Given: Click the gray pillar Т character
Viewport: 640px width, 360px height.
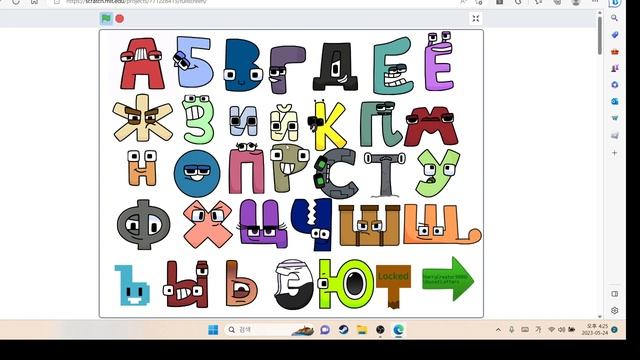Looking at the screenshot, I should coord(385,174).
